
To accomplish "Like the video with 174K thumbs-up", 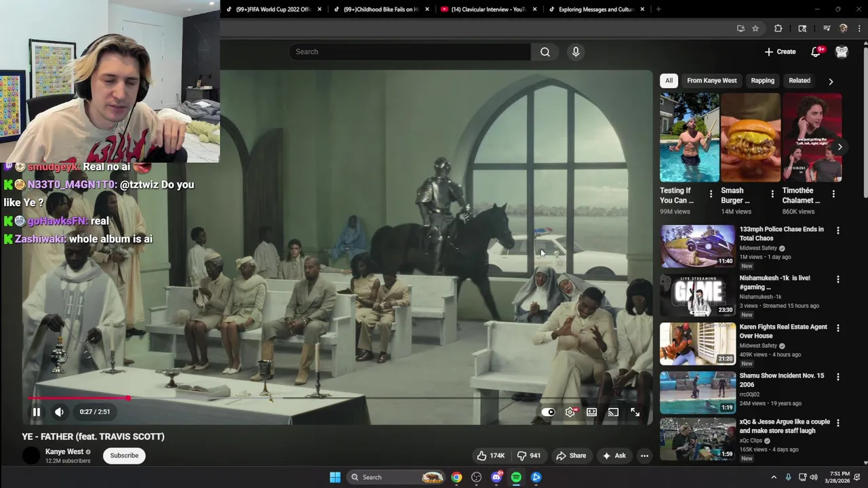I will 491,455.
